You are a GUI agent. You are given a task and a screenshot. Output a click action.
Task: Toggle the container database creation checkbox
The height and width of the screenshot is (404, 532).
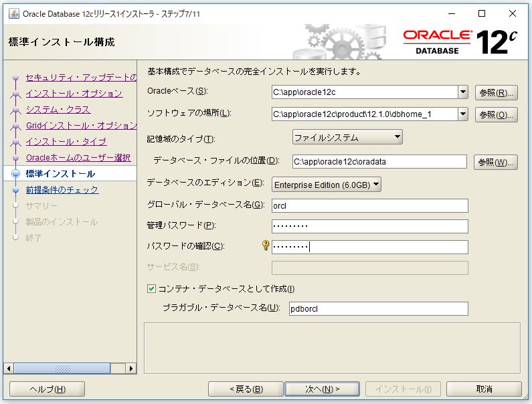151,289
